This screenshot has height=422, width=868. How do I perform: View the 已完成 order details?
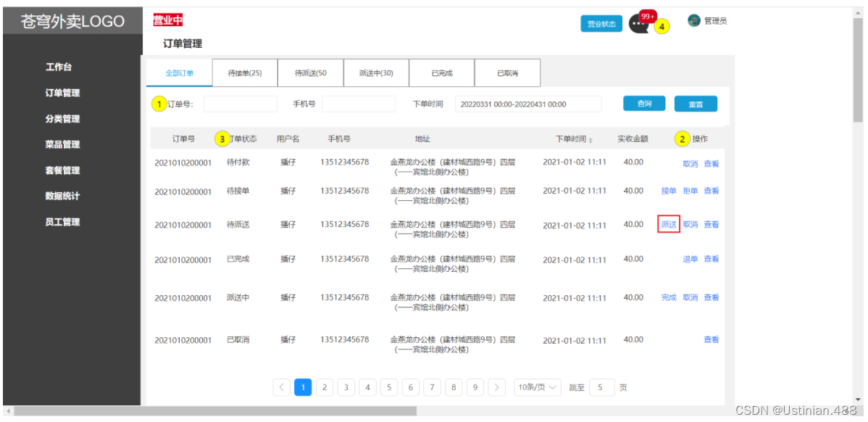tap(711, 259)
